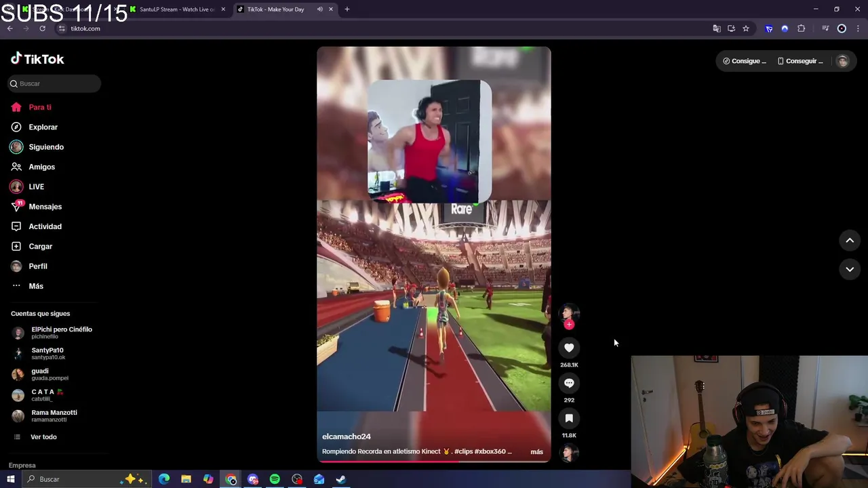Image resolution: width=868 pixels, height=488 pixels.
Task: Open the Windows Start menu
Action: pos(10,479)
